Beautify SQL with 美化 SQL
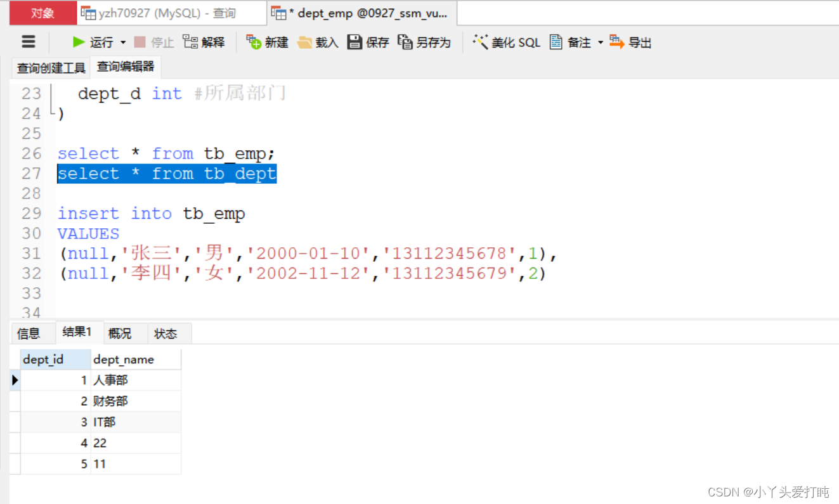Screen dimensions: 839x504 coord(507,42)
